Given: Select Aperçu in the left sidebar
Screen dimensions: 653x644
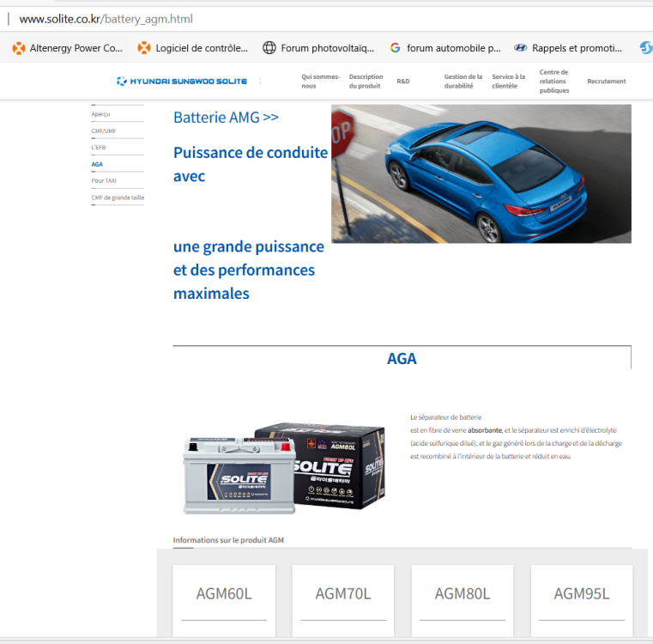Looking at the screenshot, I should [x=101, y=114].
